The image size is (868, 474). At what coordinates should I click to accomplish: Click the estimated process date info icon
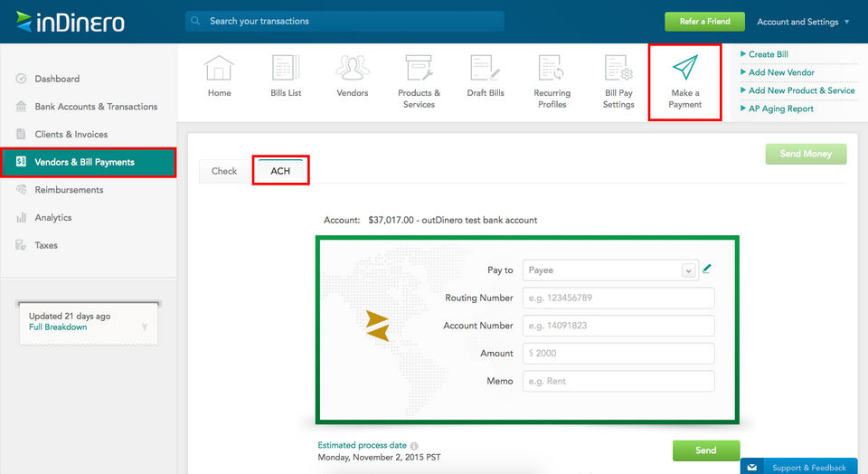point(414,446)
